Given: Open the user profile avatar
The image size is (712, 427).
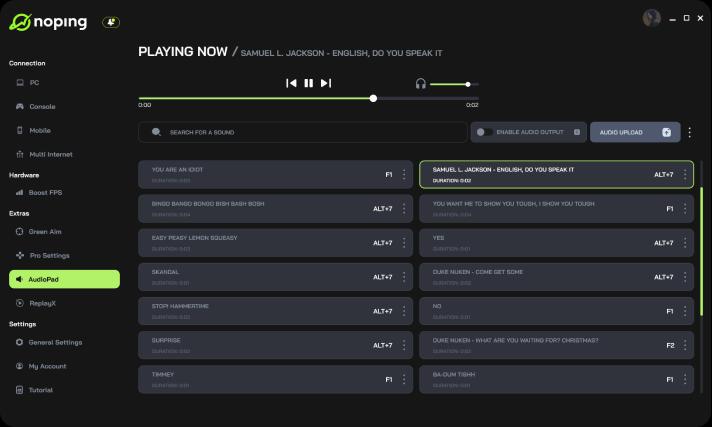Looking at the screenshot, I should [652, 18].
